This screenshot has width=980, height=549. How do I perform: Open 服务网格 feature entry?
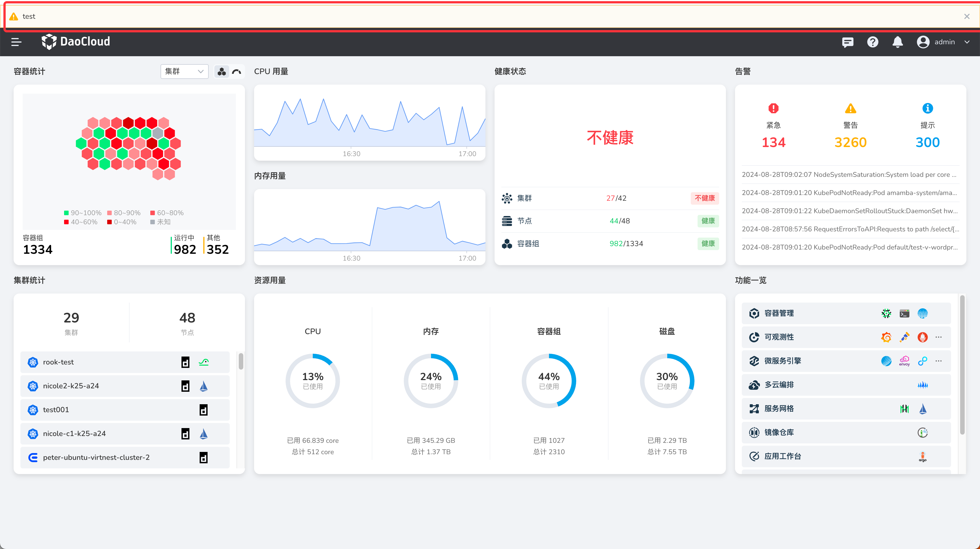pyautogui.click(x=779, y=408)
